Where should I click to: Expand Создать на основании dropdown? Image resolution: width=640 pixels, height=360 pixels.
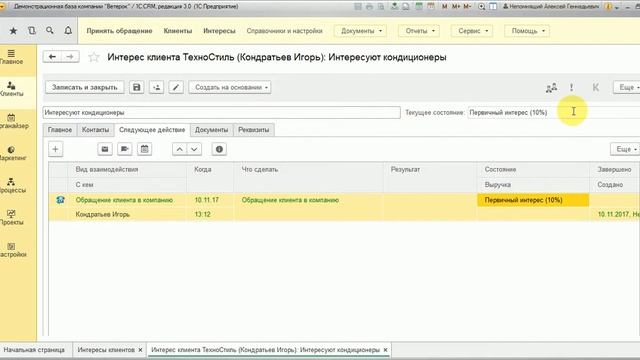(230, 87)
